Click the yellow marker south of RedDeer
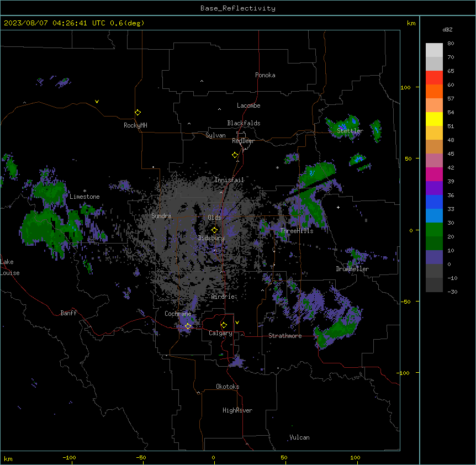Screen dimensions: 476x465 click(x=235, y=155)
